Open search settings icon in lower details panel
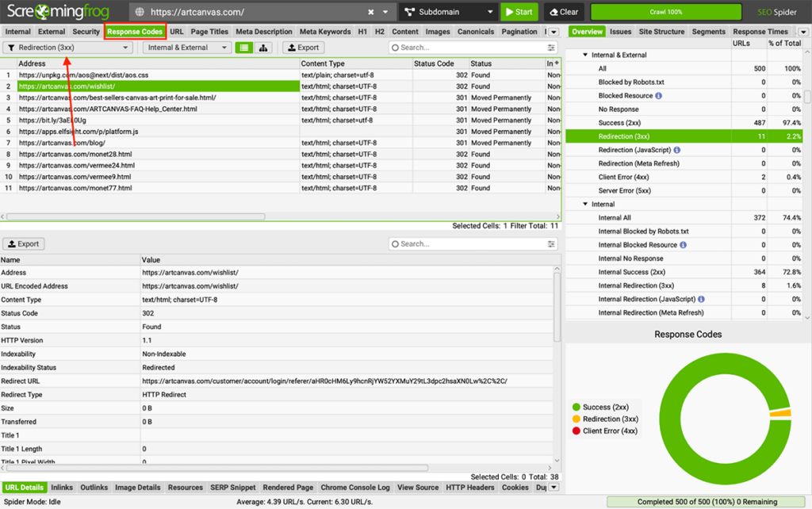812x509 pixels. (552, 244)
